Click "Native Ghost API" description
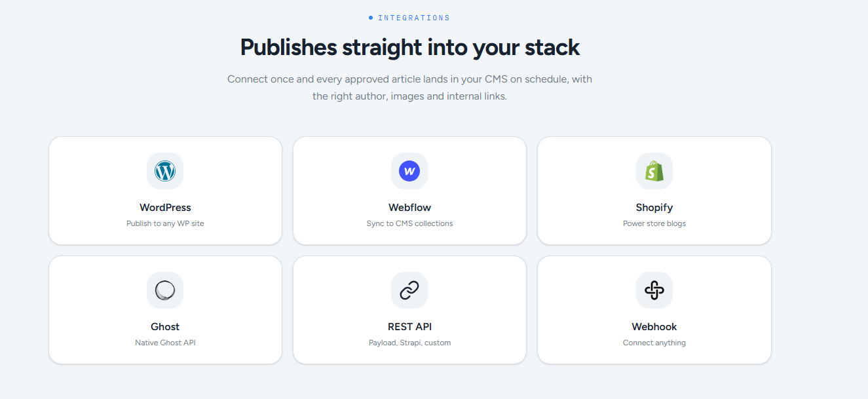868x399 pixels. click(165, 343)
